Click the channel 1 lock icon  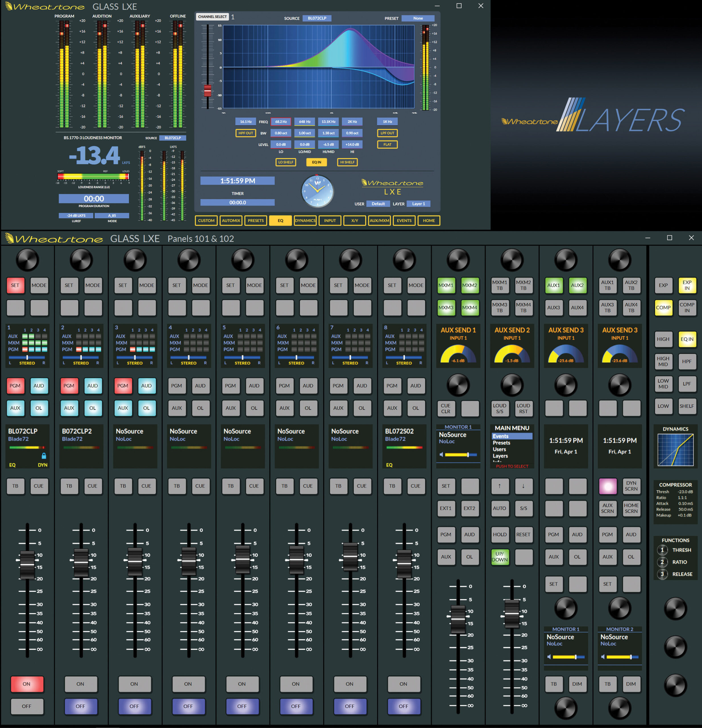tap(44, 456)
